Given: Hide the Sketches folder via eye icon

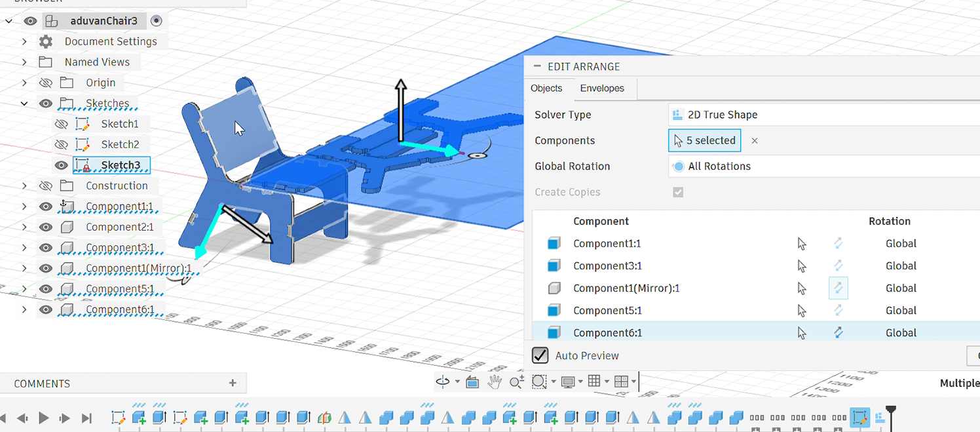Looking at the screenshot, I should point(45,104).
